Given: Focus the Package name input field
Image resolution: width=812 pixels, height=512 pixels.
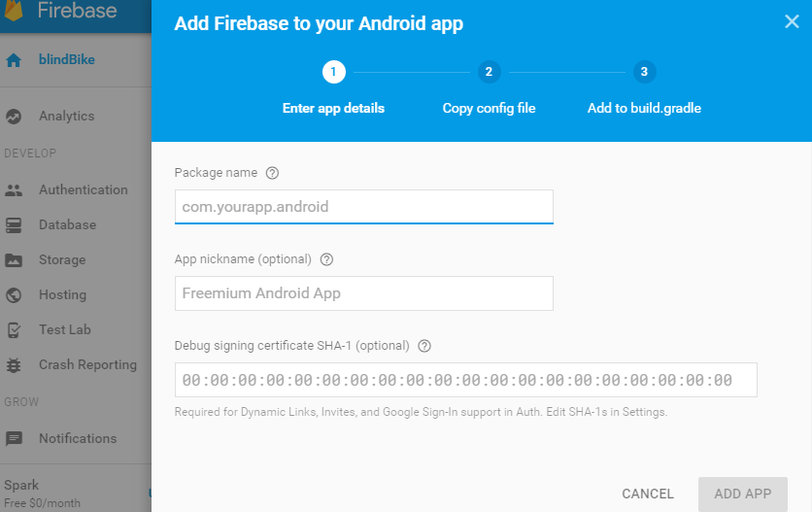Looking at the screenshot, I should tap(363, 207).
